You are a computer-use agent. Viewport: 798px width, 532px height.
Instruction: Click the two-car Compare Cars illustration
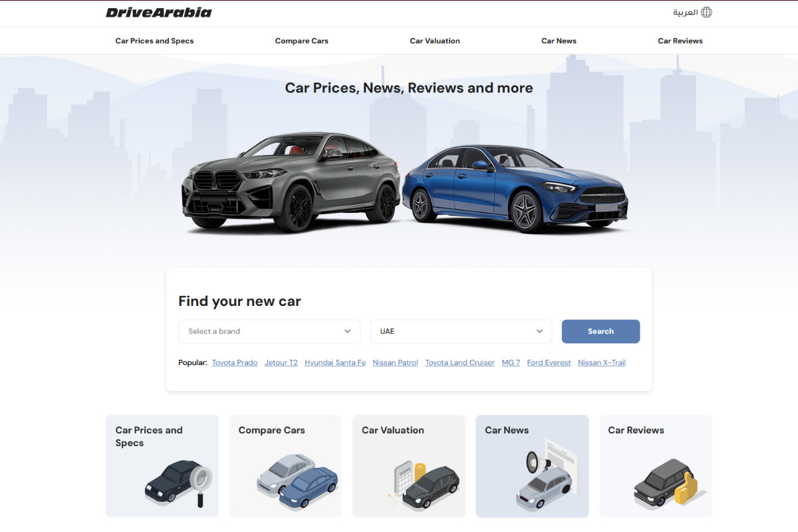click(297, 481)
